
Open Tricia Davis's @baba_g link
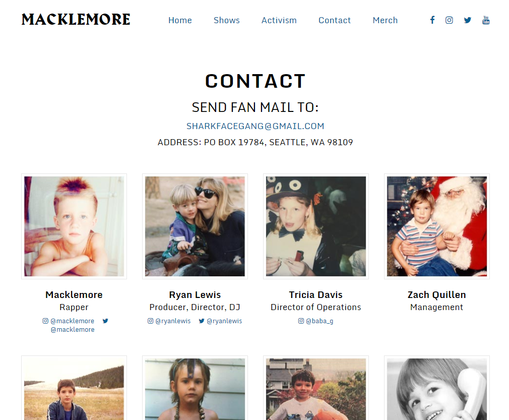click(x=320, y=321)
